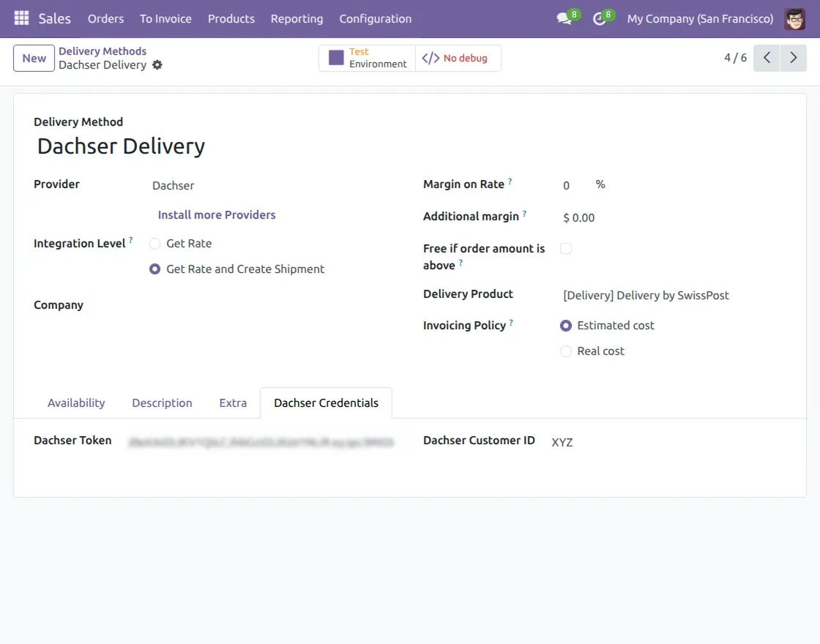
Task: Click the Test Environment stop square icon
Action: pyautogui.click(x=336, y=58)
